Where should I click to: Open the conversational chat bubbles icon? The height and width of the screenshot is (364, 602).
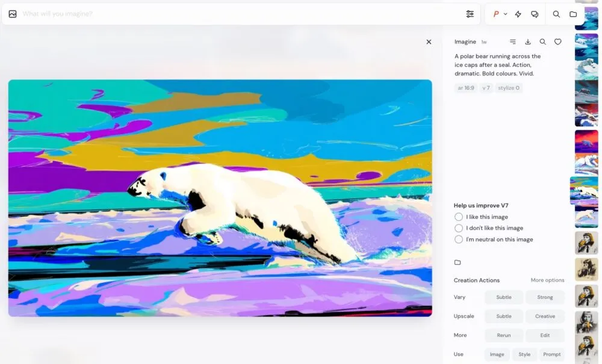(535, 14)
